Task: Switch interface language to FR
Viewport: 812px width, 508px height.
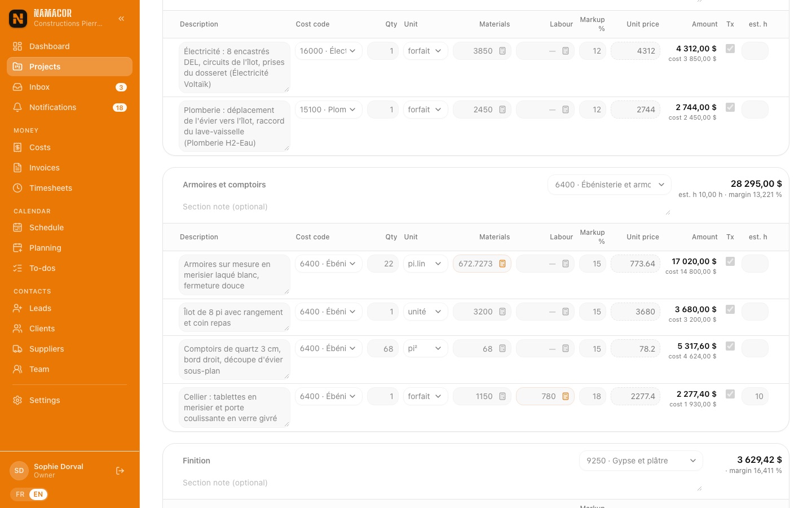Action: [20, 494]
